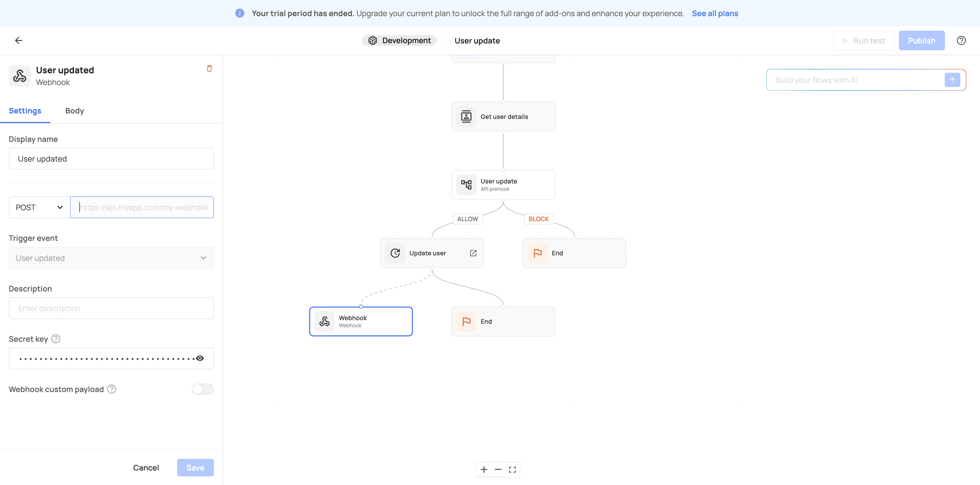Image resolution: width=980 pixels, height=485 pixels.
Task: Select the Webhook node icon on canvas
Action: click(x=325, y=322)
